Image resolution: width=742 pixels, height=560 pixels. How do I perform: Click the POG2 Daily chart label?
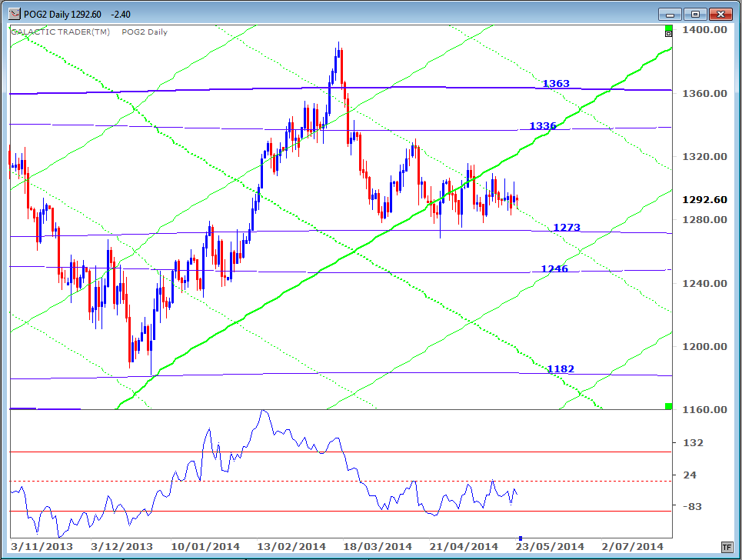click(145, 32)
